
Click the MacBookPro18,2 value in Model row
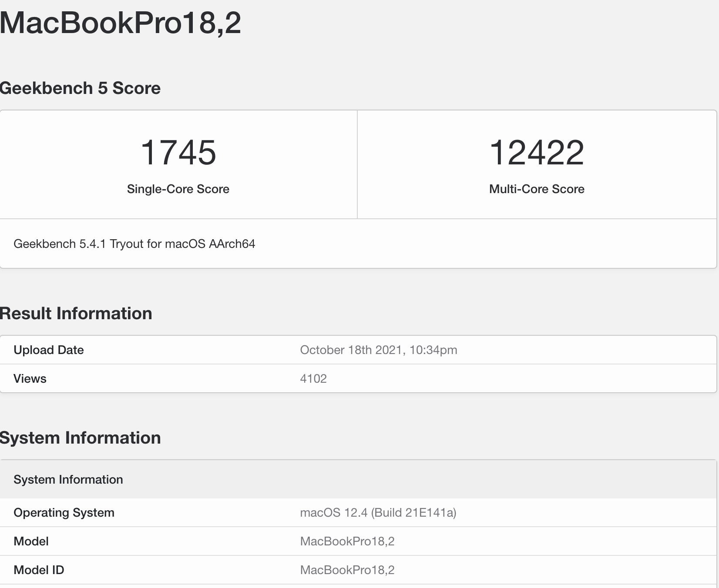pos(347,541)
